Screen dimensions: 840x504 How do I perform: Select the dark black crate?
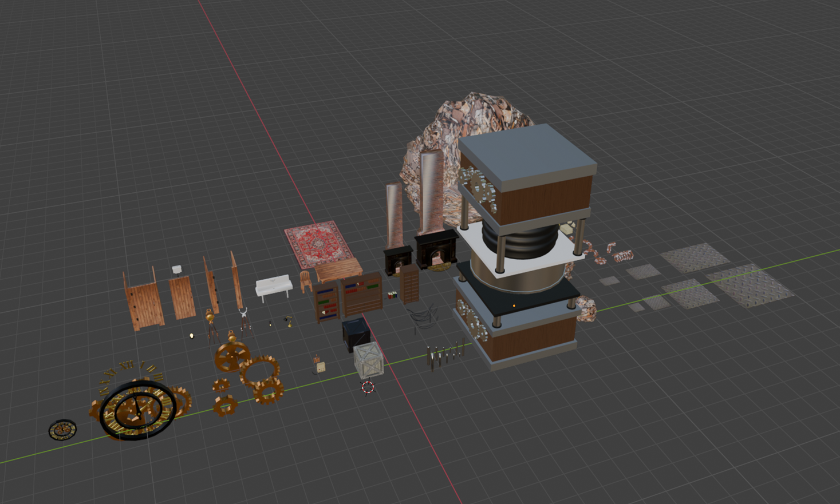point(355,333)
